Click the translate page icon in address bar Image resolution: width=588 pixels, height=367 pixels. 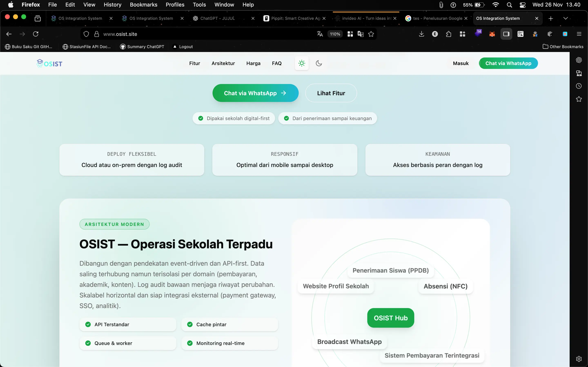320,34
